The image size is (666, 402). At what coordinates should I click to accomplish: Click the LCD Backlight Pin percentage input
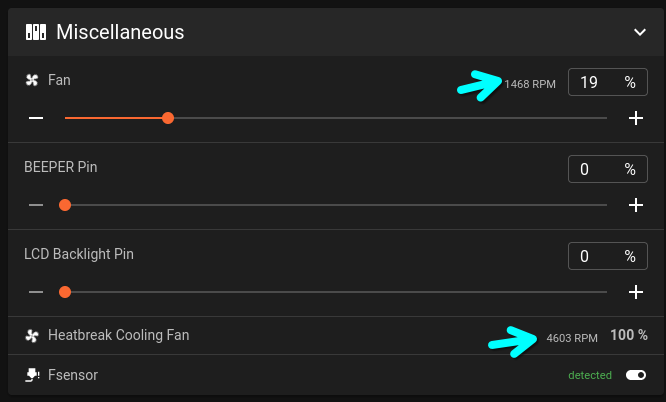(592, 256)
